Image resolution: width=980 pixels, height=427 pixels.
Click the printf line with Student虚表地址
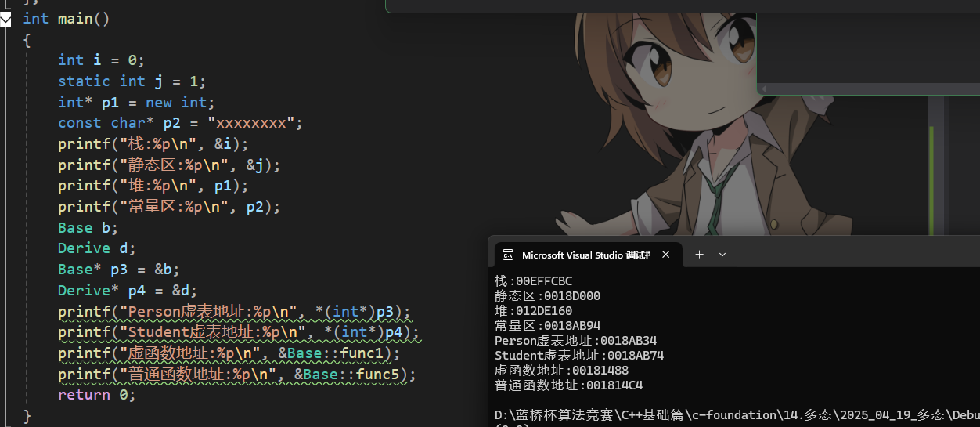tap(239, 332)
